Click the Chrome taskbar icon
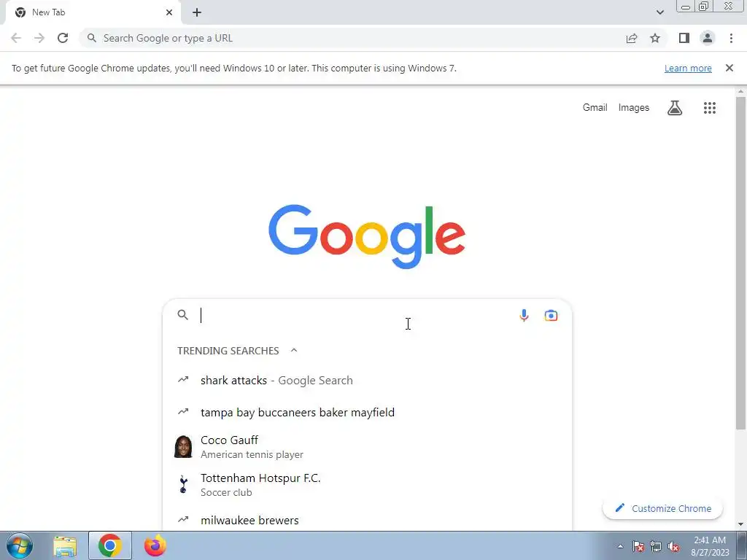Screen dimensions: 747x560 click(x=109, y=545)
